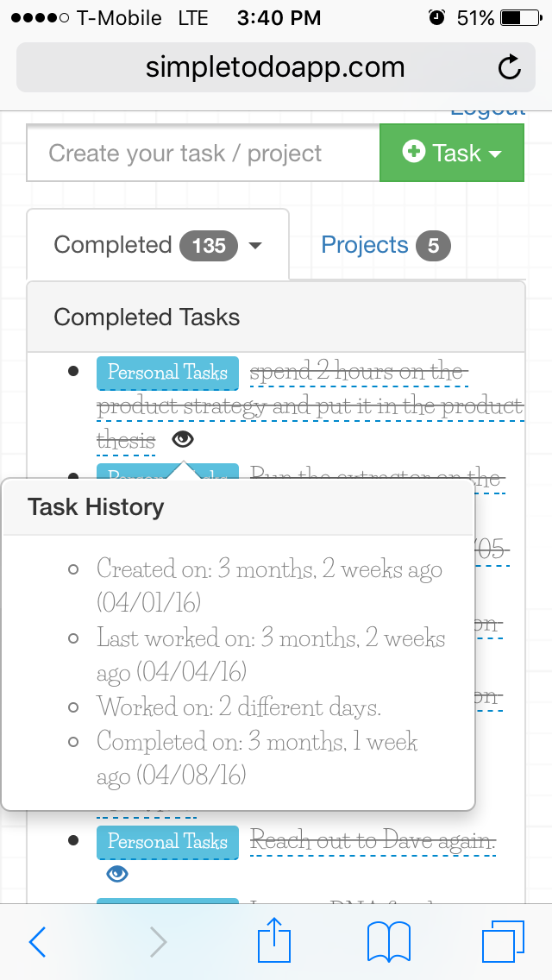Click the Logout link
Screen dimensions: 552x980
point(487,108)
